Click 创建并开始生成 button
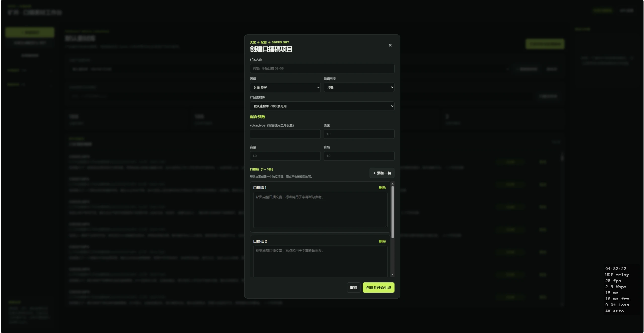 point(378,288)
